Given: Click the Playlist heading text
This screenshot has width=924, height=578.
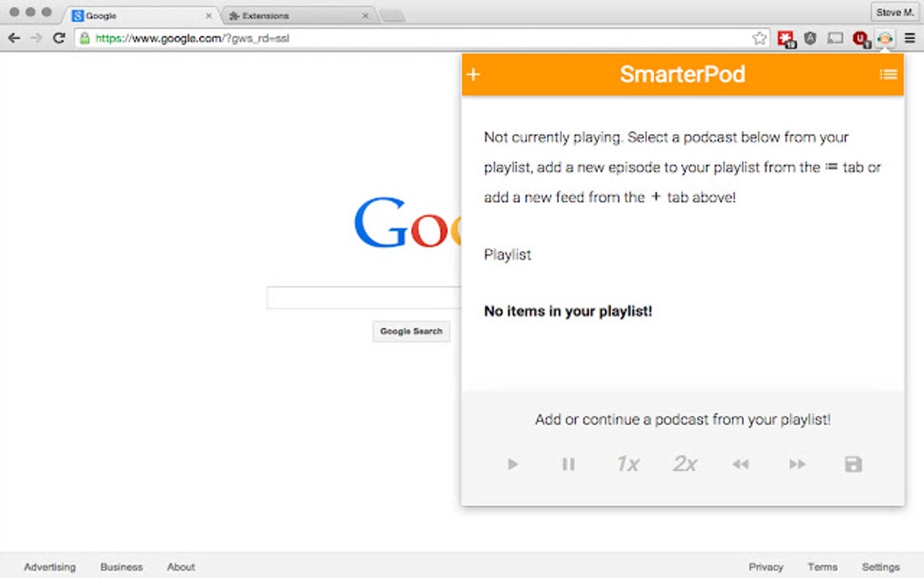Looking at the screenshot, I should tap(507, 255).
